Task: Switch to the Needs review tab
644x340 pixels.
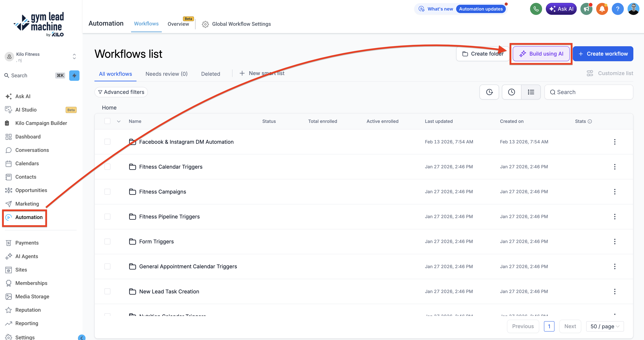Action: pyautogui.click(x=167, y=74)
